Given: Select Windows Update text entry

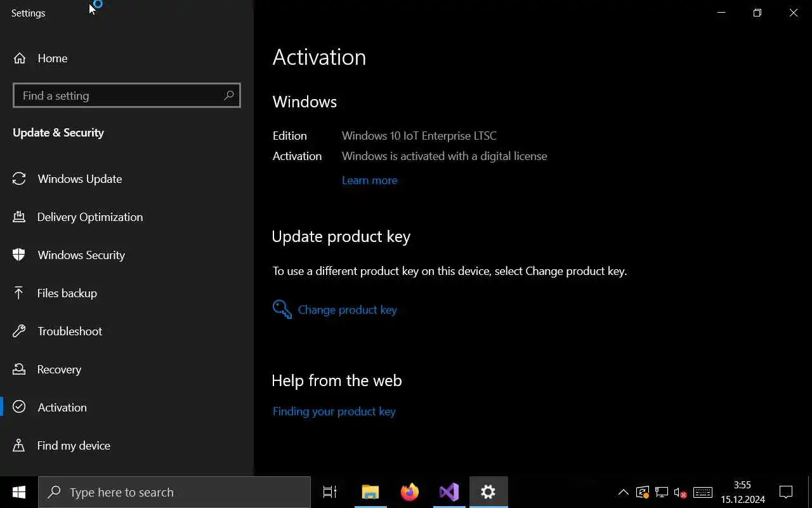Looking at the screenshot, I should pyautogui.click(x=80, y=179).
